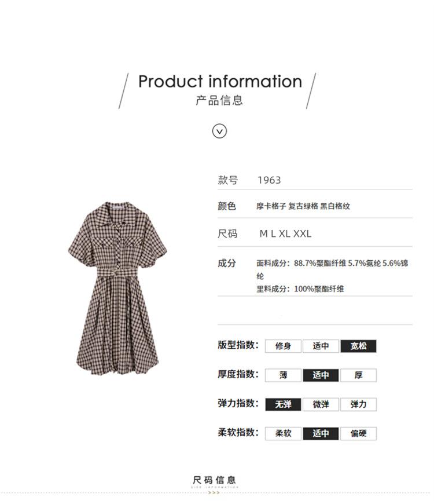Select the 宽松 fit option

(x=358, y=346)
